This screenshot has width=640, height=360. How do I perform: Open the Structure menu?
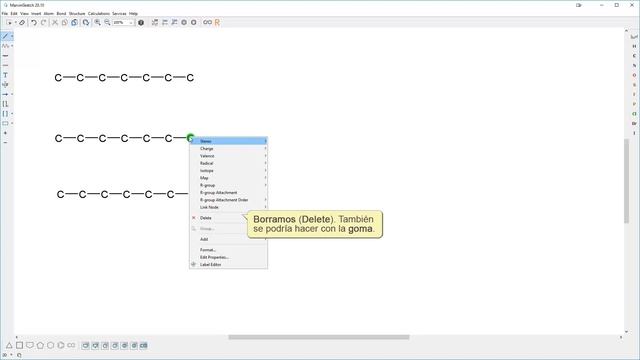[77, 13]
